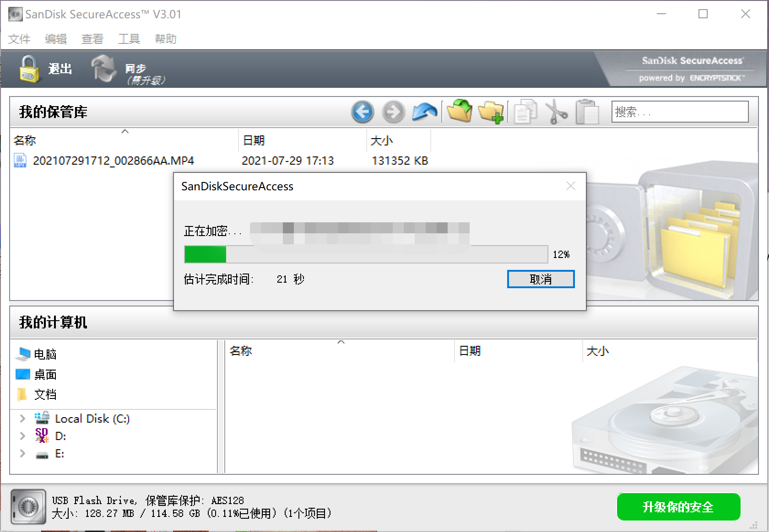The width and height of the screenshot is (769, 532).
Task: Select 桌面 in the tree
Action: (x=45, y=375)
